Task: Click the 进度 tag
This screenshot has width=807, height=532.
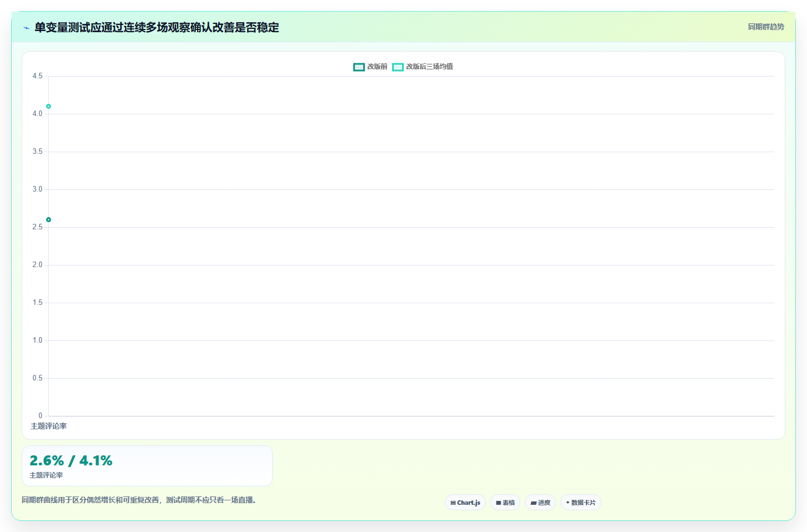Action: 540,503
